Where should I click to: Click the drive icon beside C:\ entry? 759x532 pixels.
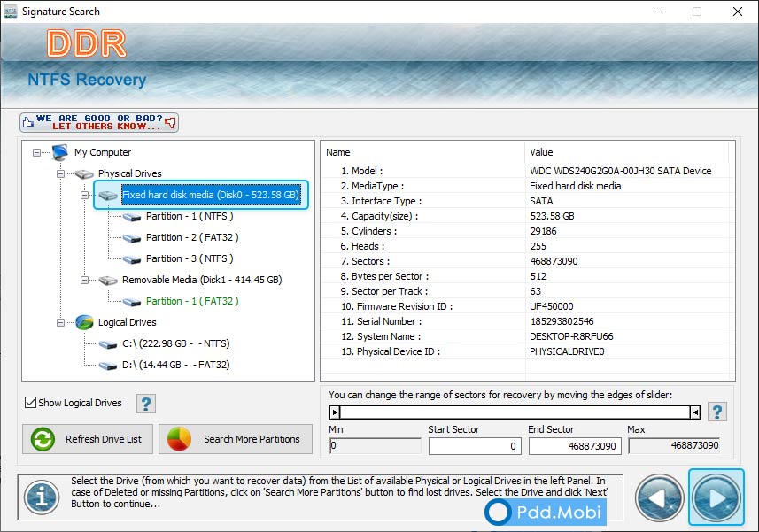pyautogui.click(x=108, y=344)
